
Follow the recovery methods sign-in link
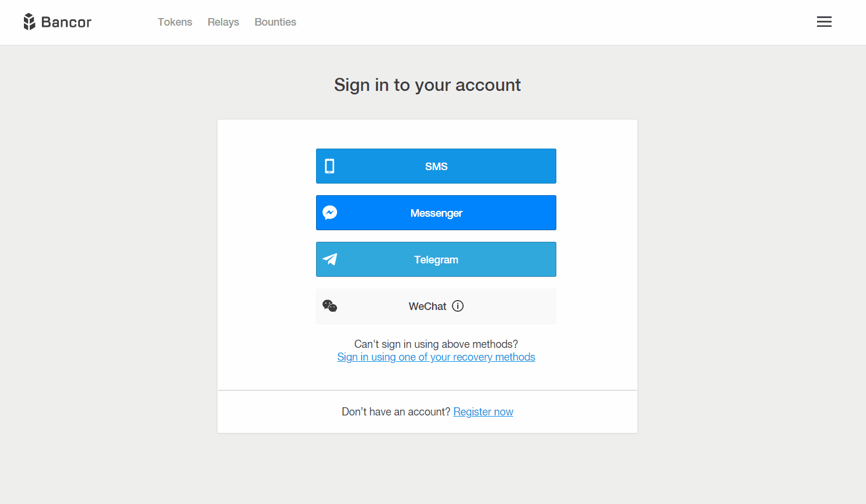click(436, 357)
